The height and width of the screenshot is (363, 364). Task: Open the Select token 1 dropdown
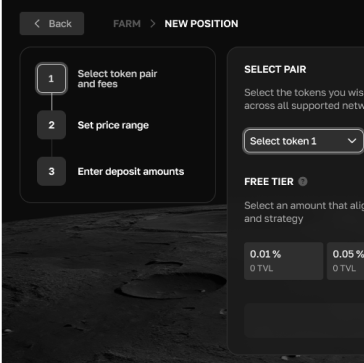[303, 141]
